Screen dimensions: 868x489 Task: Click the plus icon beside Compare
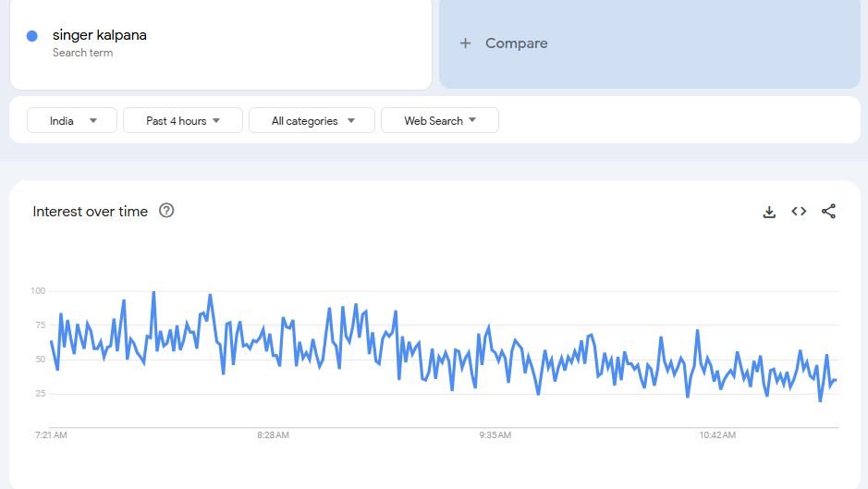(x=466, y=43)
